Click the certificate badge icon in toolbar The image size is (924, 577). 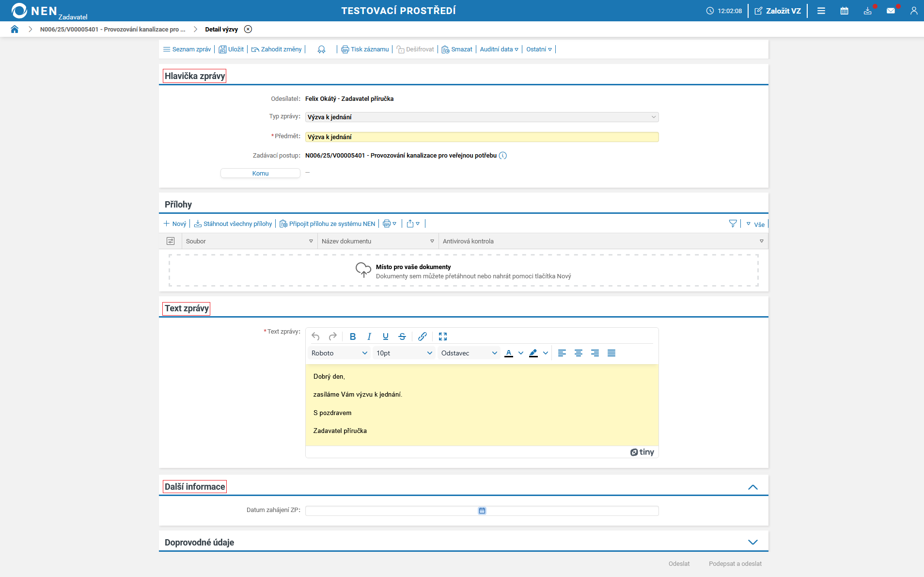tap(321, 49)
